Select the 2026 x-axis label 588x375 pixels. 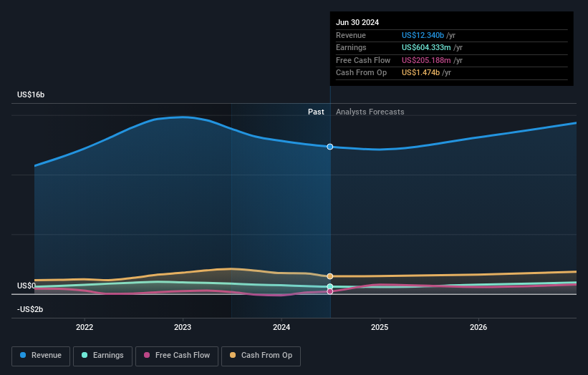478,327
